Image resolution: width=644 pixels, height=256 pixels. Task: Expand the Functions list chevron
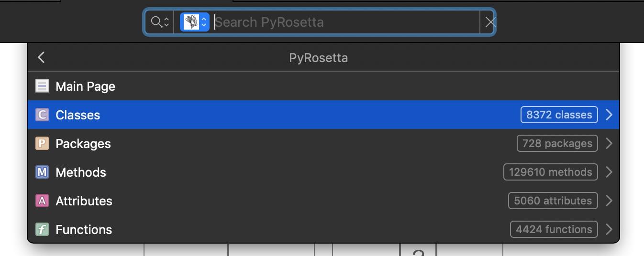pos(609,229)
